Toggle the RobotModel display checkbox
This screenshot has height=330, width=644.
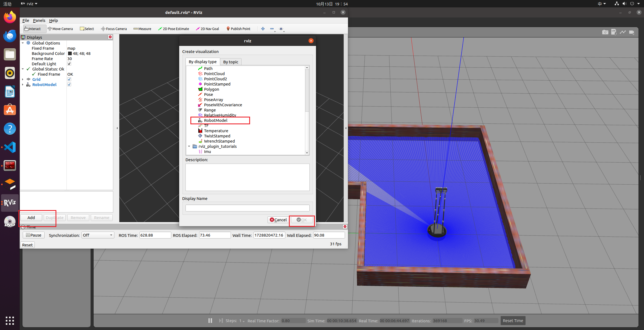click(69, 84)
